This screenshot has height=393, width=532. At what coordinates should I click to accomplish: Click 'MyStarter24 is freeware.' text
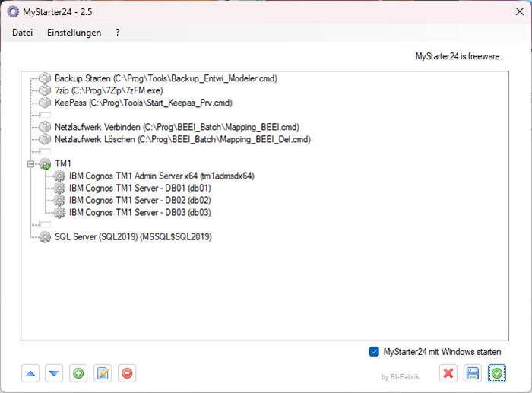pyautogui.click(x=459, y=56)
